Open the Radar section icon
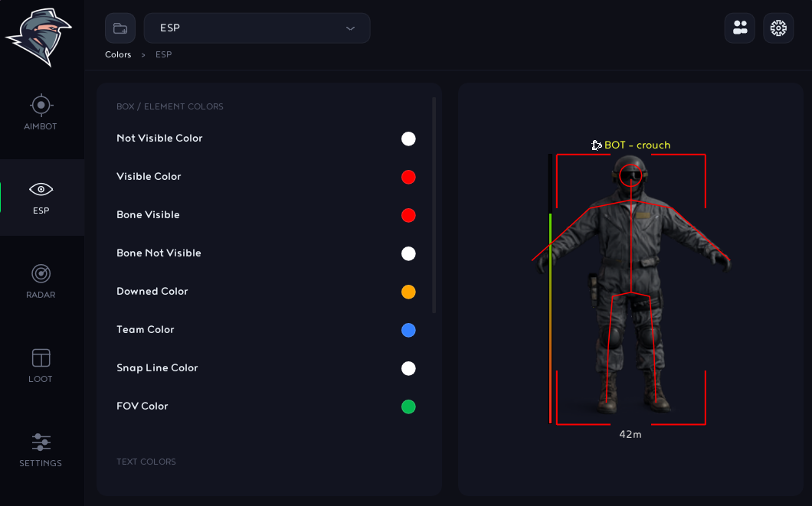This screenshot has width=812, height=506. [x=41, y=274]
